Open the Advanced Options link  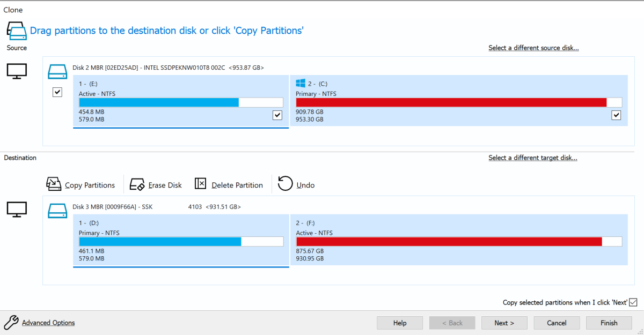(48, 323)
